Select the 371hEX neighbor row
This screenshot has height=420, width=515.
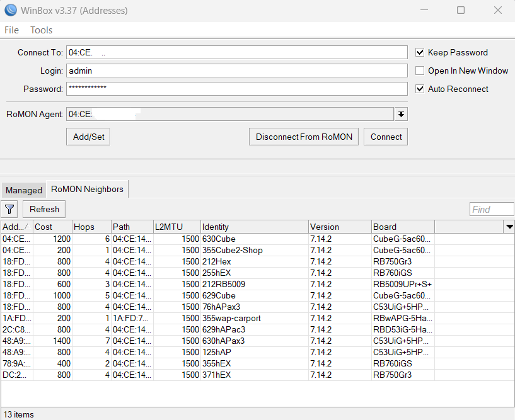point(257,375)
